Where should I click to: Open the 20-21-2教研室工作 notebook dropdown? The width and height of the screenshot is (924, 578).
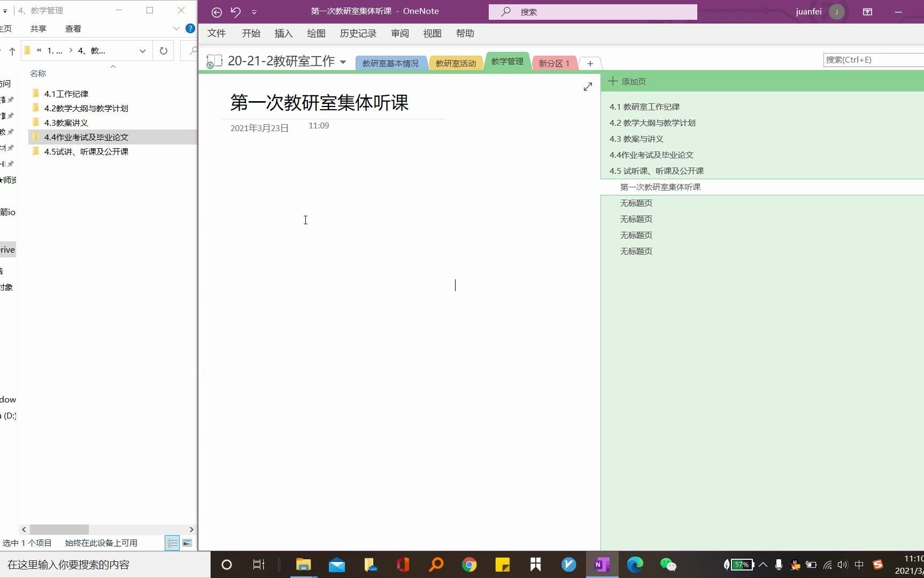[343, 62]
